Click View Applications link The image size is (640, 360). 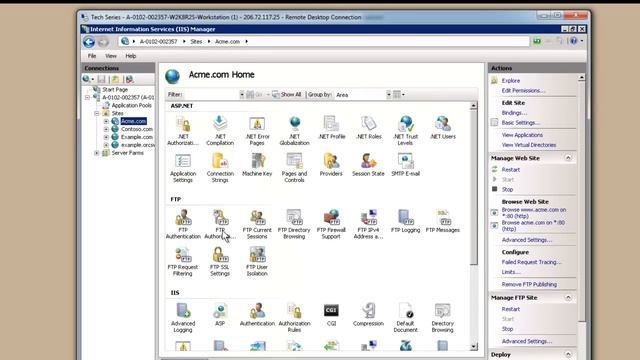[522, 135]
